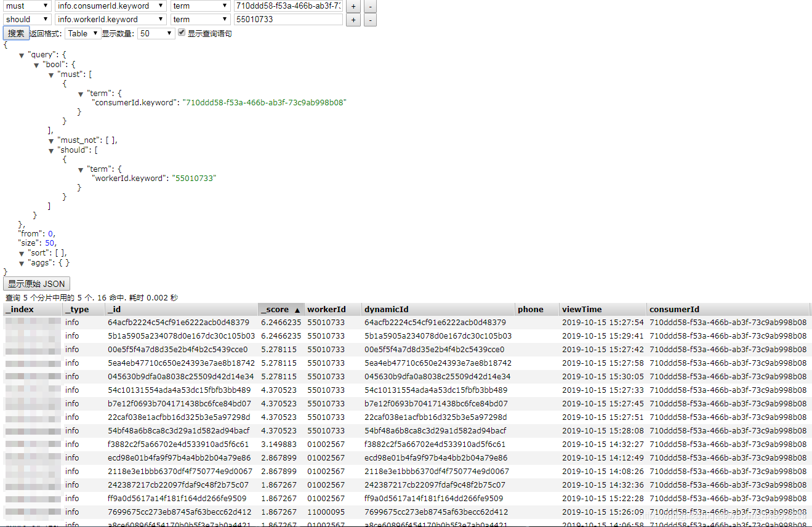The height and width of the screenshot is (527, 812).
Task: Sort by the viewTime column header
Action: tap(603, 309)
